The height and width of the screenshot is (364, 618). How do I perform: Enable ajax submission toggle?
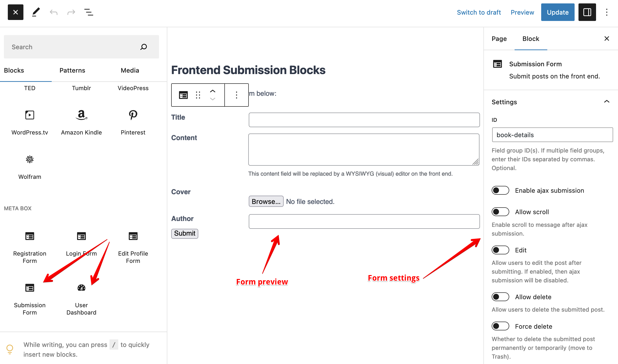(x=500, y=190)
